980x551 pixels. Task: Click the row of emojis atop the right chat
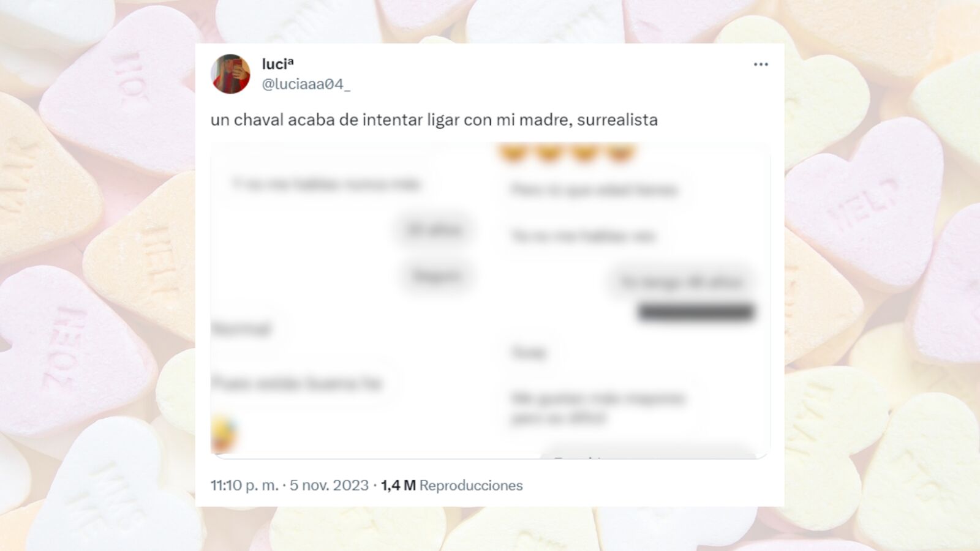567,152
